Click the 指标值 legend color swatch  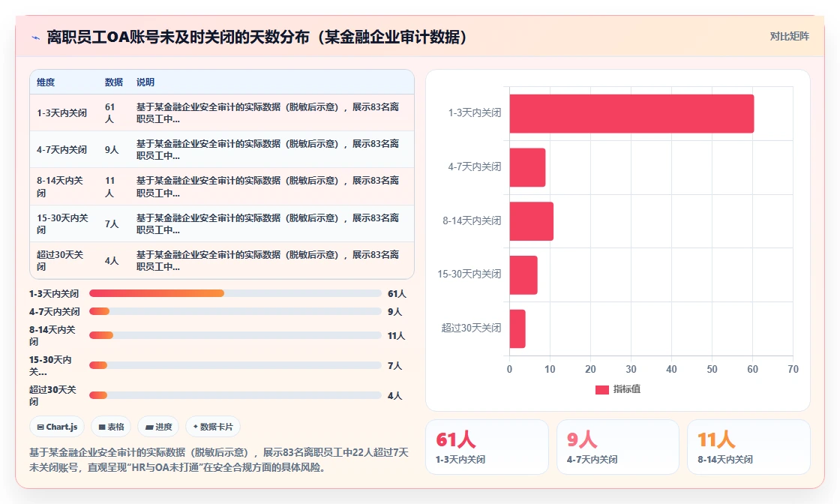click(601, 390)
